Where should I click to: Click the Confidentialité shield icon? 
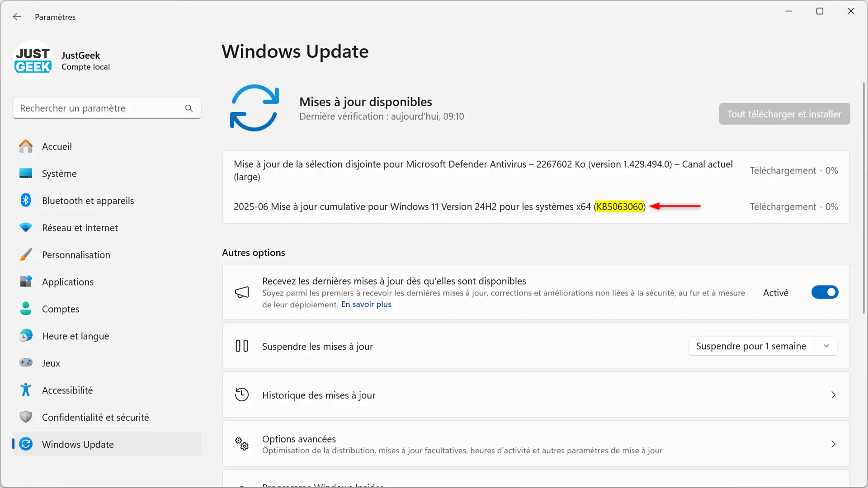tap(26, 417)
